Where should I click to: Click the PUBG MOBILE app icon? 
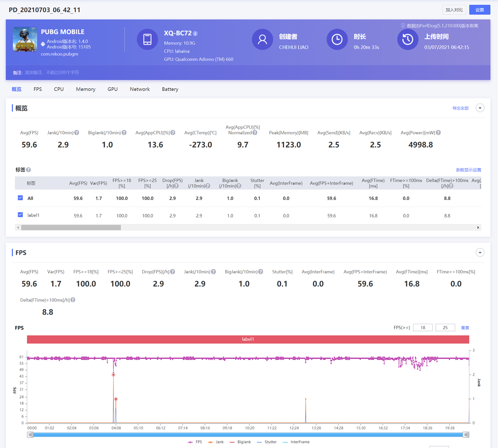point(25,39)
